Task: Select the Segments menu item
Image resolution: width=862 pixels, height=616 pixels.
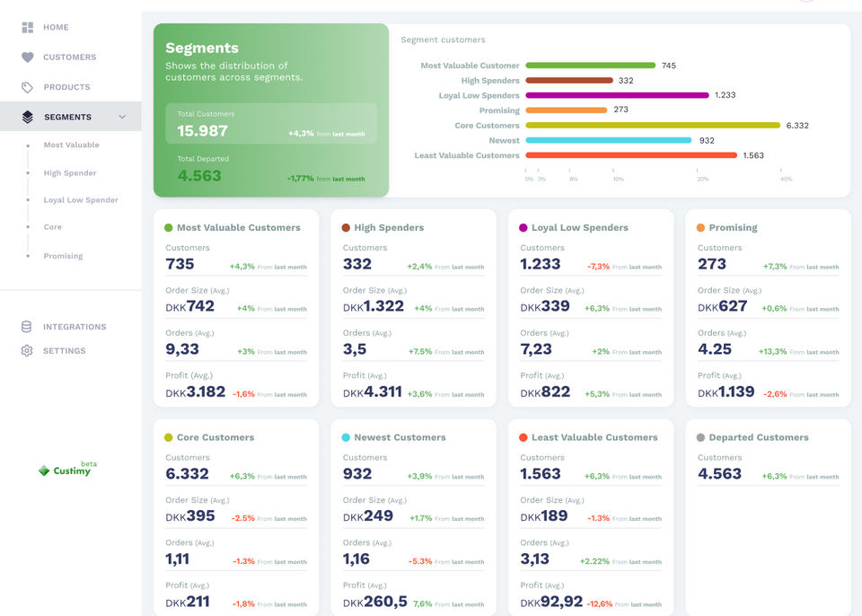Action: click(70, 117)
